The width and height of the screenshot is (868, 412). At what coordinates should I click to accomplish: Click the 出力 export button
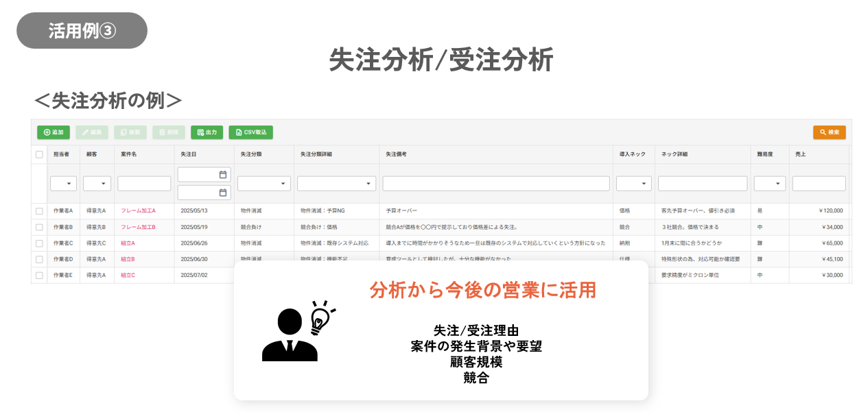click(x=207, y=132)
